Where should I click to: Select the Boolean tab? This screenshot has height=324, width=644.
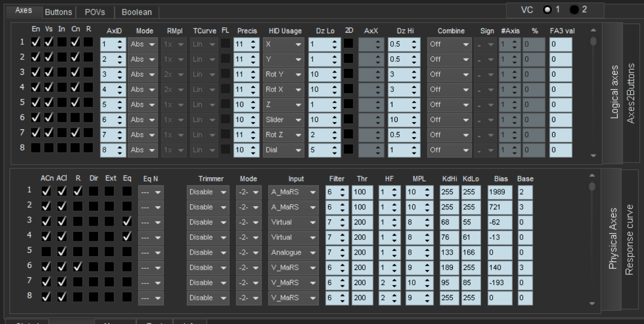pyautogui.click(x=137, y=12)
